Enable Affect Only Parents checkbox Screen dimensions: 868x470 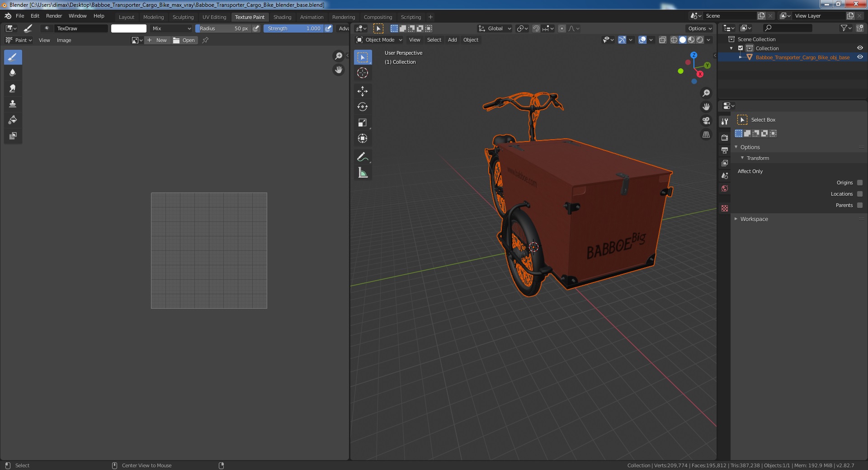click(860, 205)
